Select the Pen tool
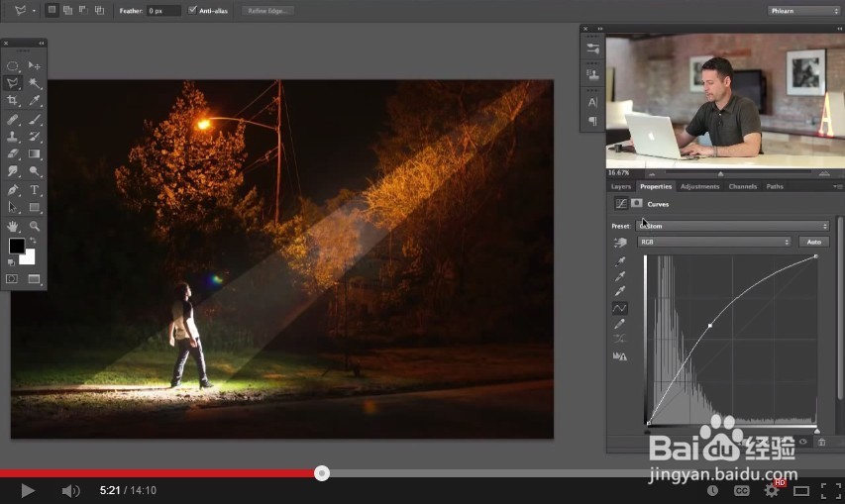Image resolution: width=845 pixels, height=504 pixels. (13, 189)
